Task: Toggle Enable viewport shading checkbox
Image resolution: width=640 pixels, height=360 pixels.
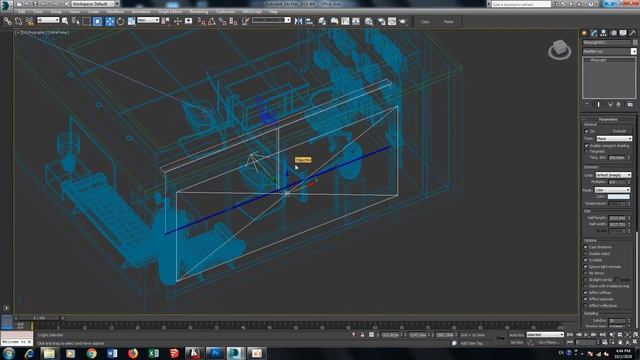Action: click(587, 146)
